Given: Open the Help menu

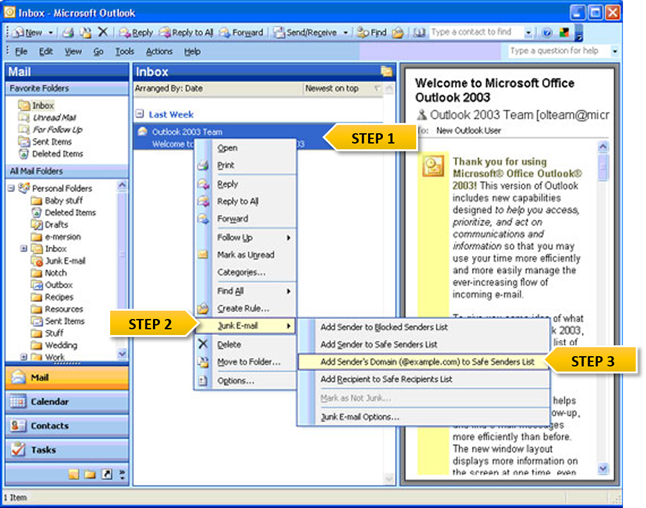Looking at the screenshot, I should pos(192,52).
